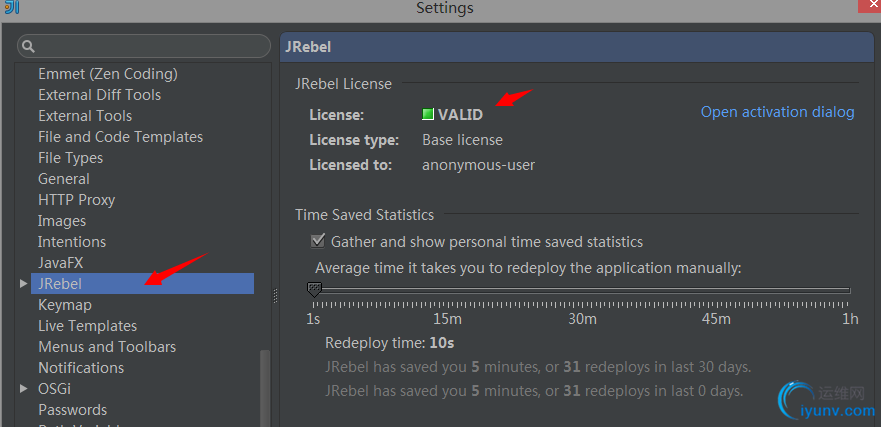The image size is (881, 427).
Task: Click the '15m' slider label
Action: click(447, 319)
